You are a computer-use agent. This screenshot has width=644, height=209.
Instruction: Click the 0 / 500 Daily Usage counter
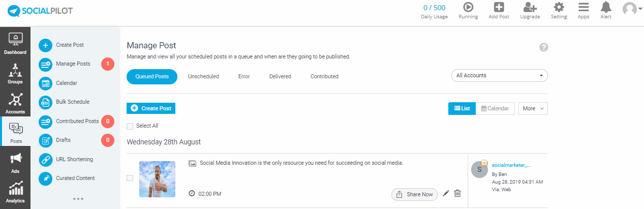[434, 11]
